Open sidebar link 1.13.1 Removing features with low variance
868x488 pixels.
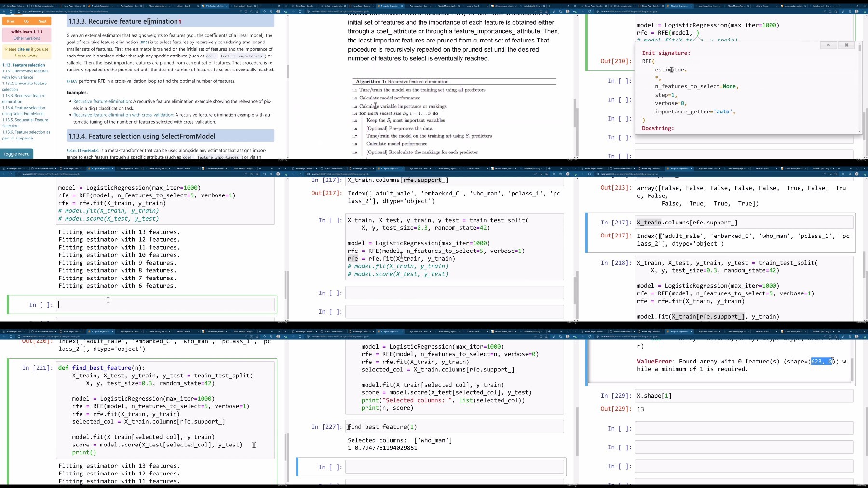click(25, 74)
